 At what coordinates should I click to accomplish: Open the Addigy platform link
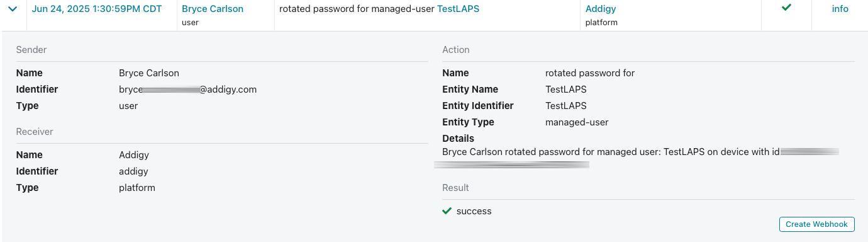click(601, 9)
